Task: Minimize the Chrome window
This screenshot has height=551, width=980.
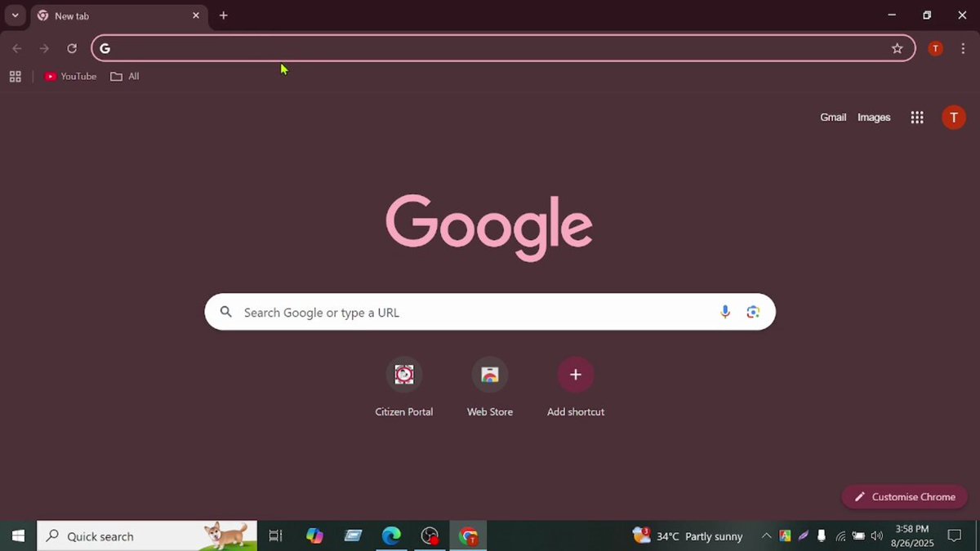Action: pos(892,15)
